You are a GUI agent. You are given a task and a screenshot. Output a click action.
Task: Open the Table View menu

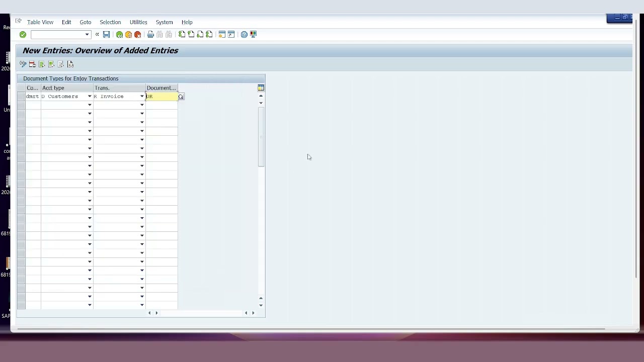point(40,22)
